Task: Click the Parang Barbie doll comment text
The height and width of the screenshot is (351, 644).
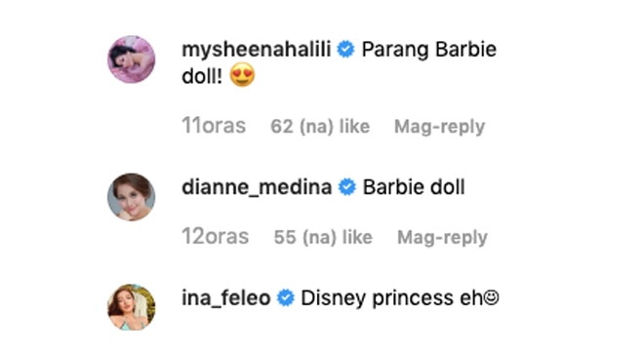Action: coord(340,62)
